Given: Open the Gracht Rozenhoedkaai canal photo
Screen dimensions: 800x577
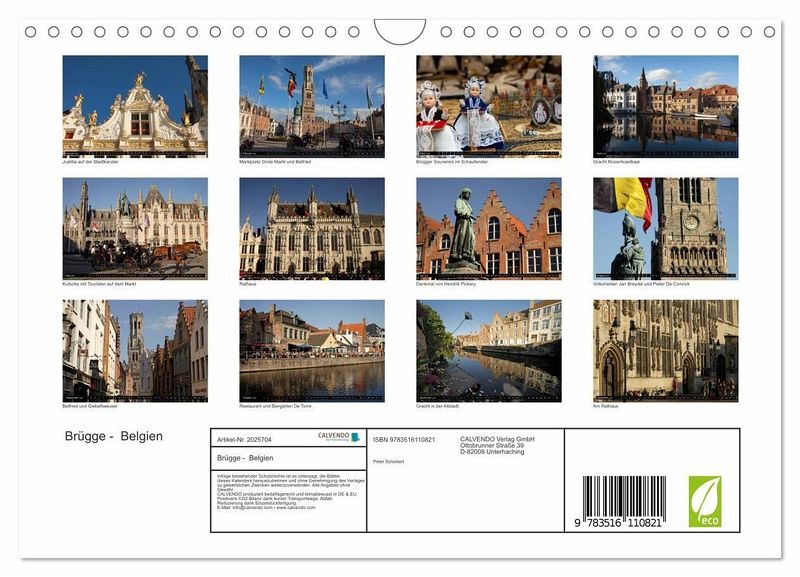Looking at the screenshot, I should tap(665, 107).
